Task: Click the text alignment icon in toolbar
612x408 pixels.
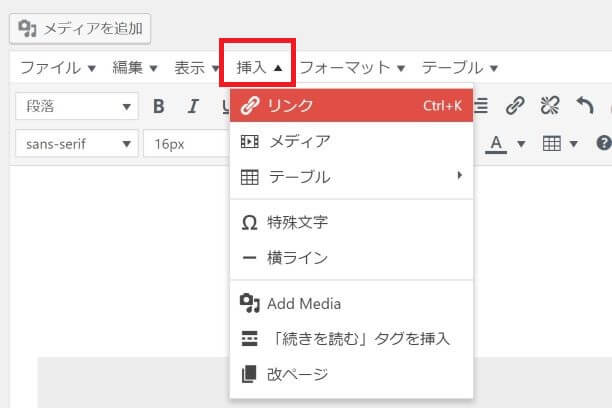Action: (481, 105)
